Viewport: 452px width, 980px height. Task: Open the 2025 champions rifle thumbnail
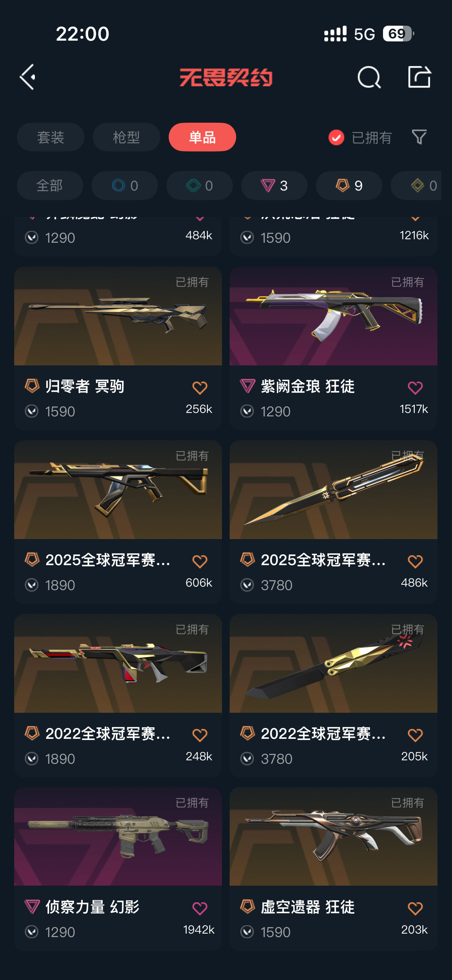coord(118,490)
